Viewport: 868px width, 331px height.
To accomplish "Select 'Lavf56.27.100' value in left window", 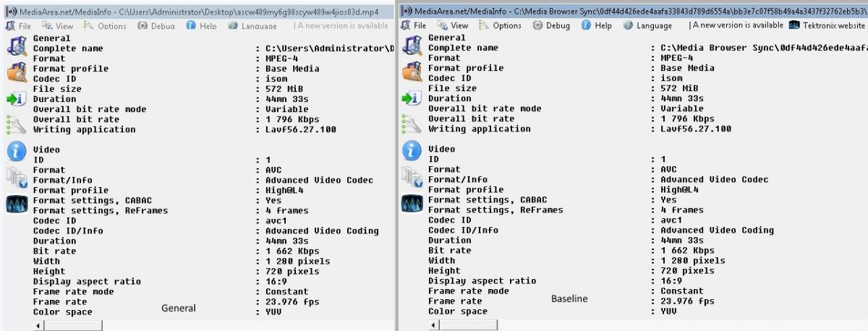I will 300,129.
